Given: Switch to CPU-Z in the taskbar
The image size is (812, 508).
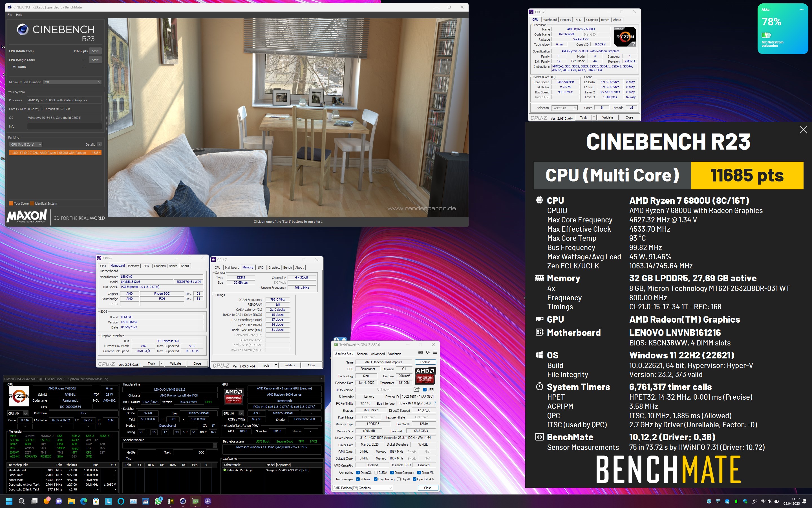Looking at the screenshot, I should pos(208,501).
